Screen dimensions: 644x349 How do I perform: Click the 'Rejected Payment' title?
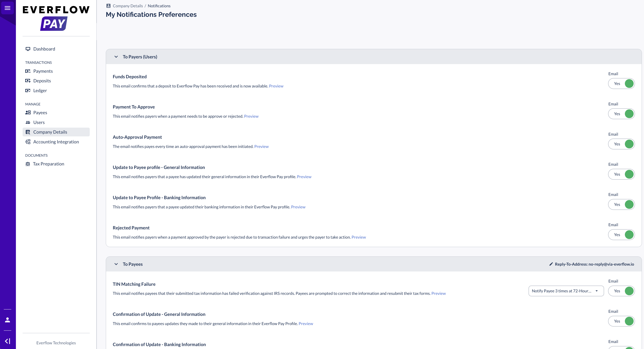[131, 228]
